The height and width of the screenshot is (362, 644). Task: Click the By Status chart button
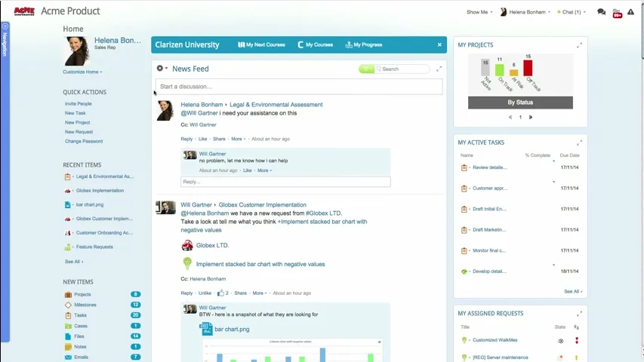click(520, 103)
